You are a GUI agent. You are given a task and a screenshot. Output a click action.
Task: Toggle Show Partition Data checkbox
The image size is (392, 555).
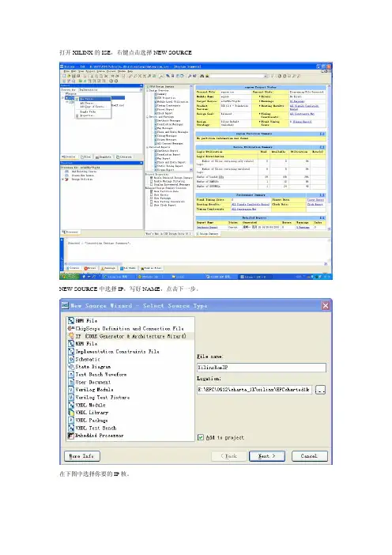[x=152, y=191]
